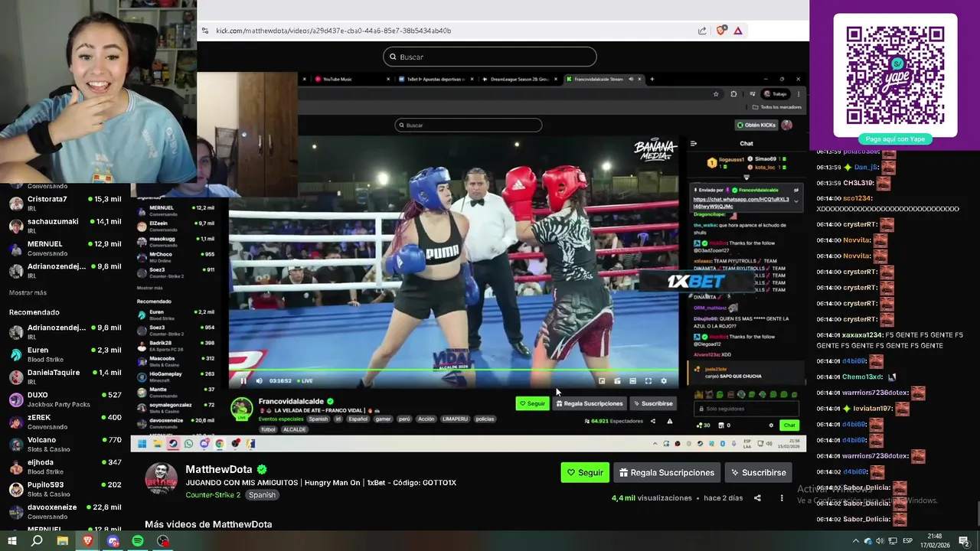The width and height of the screenshot is (980, 551).
Task: Toggle theater mode icon on the boxing stream player
Action: pyautogui.click(x=632, y=380)
